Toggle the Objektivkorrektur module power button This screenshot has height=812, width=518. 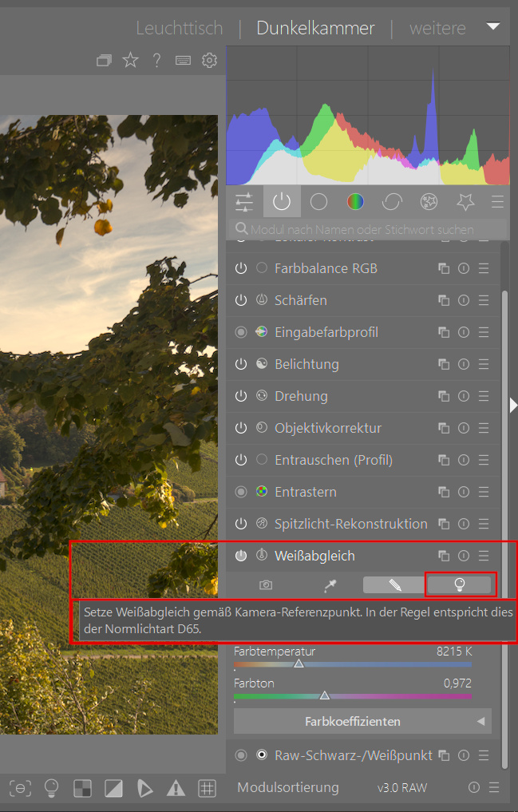pyautogui.click(x=241, y=428)
